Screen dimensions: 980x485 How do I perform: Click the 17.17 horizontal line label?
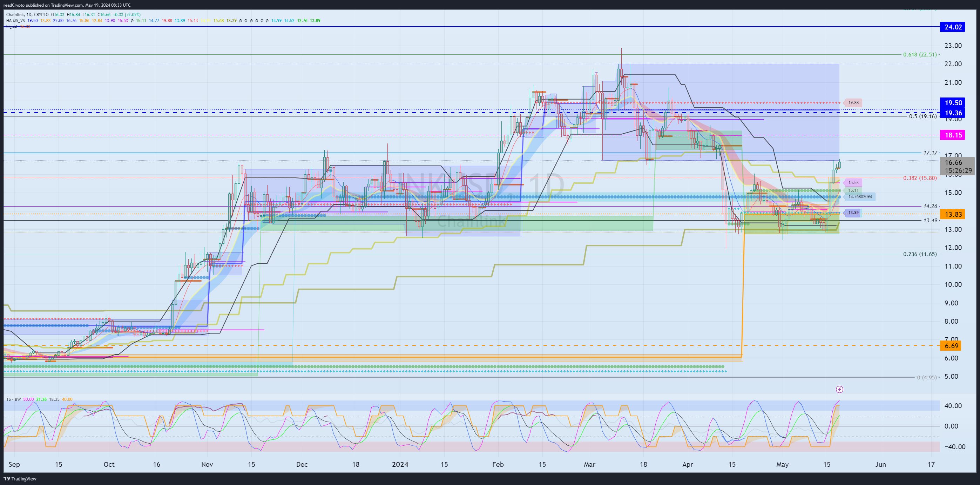click(x=930, y=153)
